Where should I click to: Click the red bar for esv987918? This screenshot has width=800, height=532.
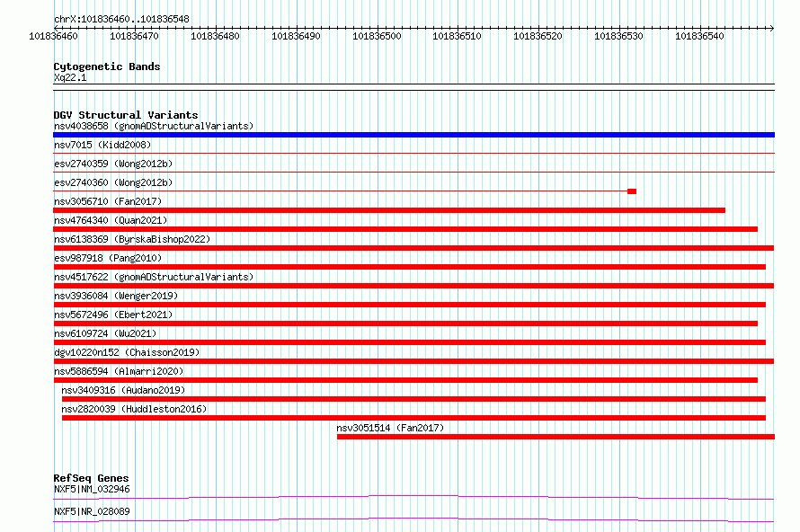(x=410, y=267)
